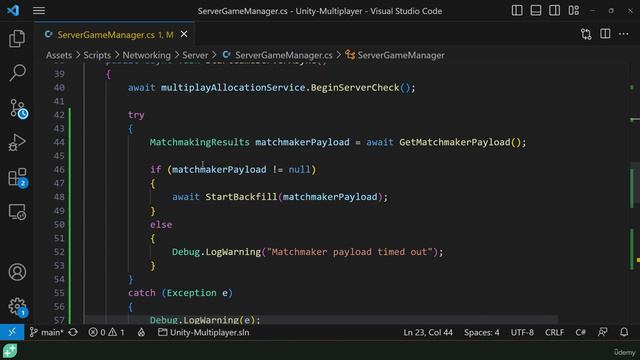Image resolution: width=640 pixels, height=360 pixels.
Task: Open the Remote Explorer view
Action: coord(17,212)
